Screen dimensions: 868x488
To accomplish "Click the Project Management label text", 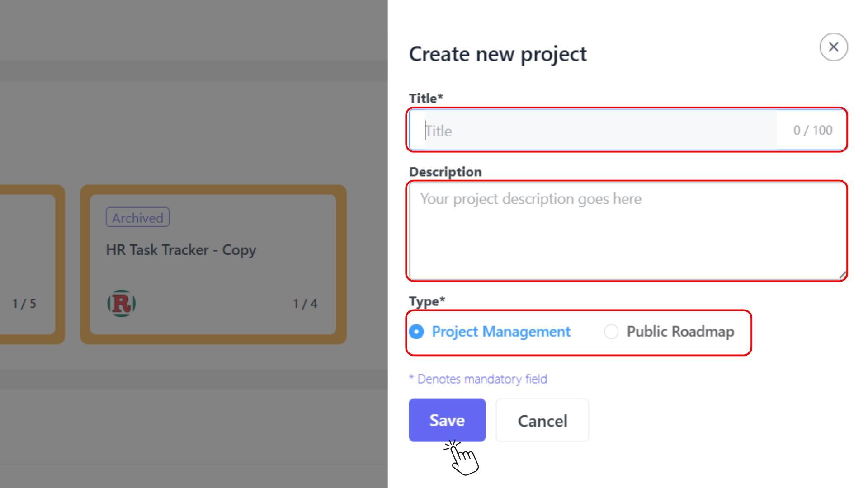I will 501,332.
